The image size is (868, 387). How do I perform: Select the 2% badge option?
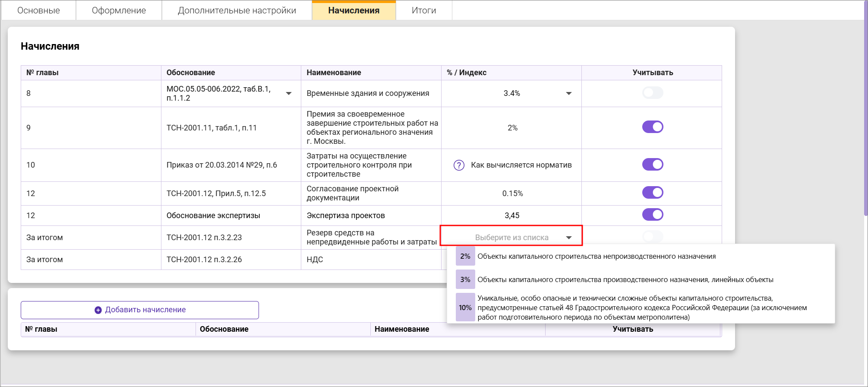click(x=465, y=257)
